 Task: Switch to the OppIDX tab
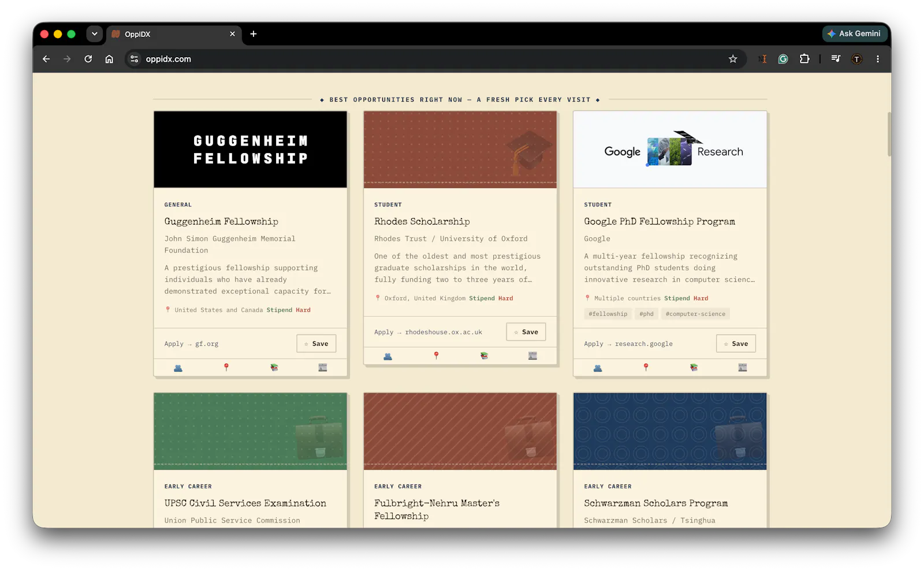(174, 34)
